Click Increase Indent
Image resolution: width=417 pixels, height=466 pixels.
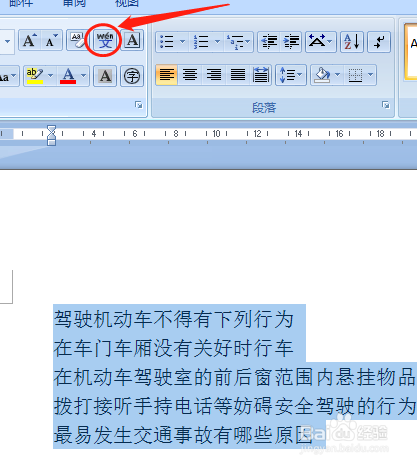pos(291,42)
